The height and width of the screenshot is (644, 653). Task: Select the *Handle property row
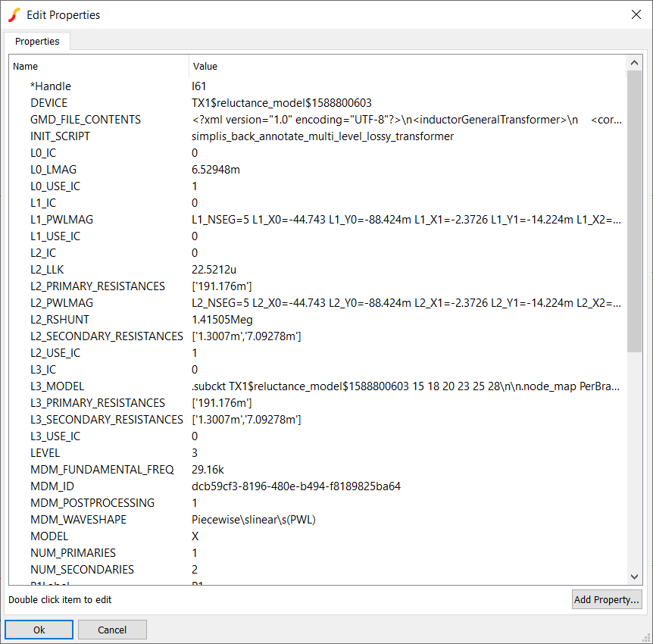pos(51,86)
